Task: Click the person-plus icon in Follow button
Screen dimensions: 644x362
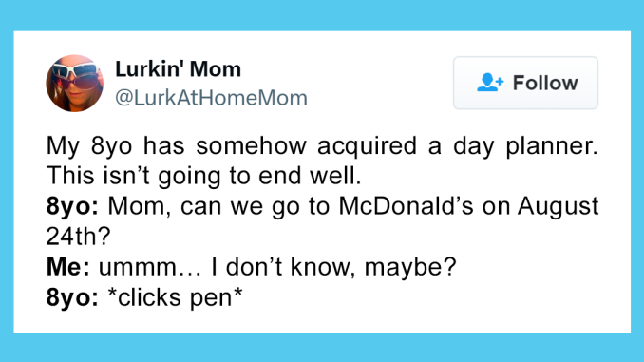Action: [x=489, y=82]
